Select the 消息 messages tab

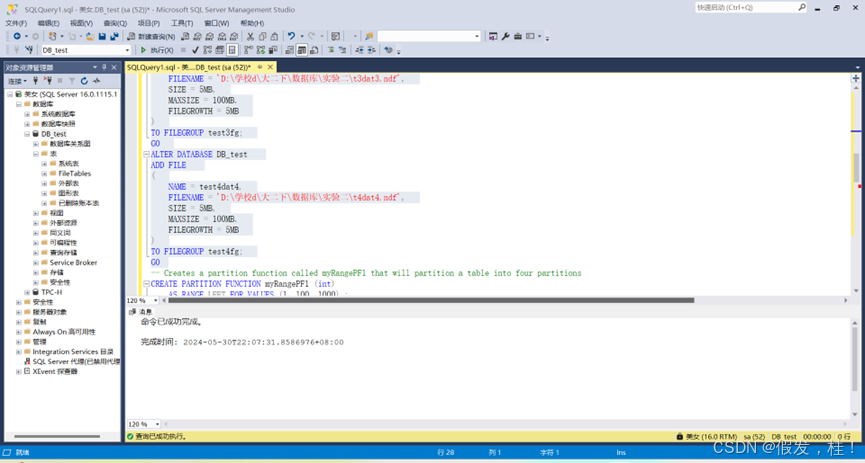(x=141, y=312)
